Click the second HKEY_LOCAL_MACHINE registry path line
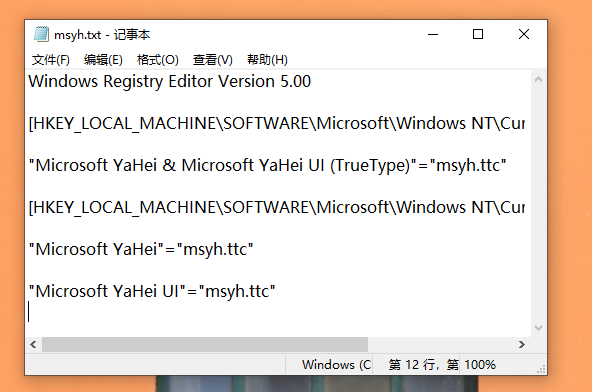Image resolution: width=592 pixels, height=392 pixels. 277,207
